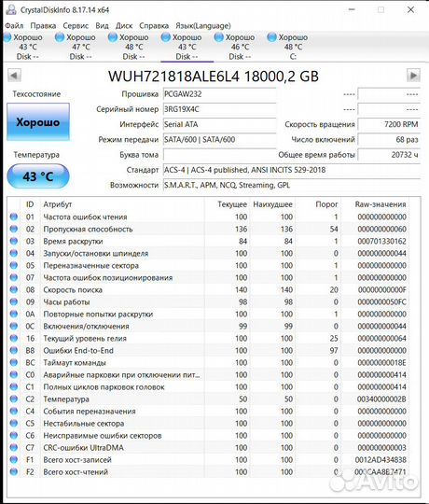429x504 pixels.
Task: Click status orb for attribute 04
Action: [x=14, y=253]
